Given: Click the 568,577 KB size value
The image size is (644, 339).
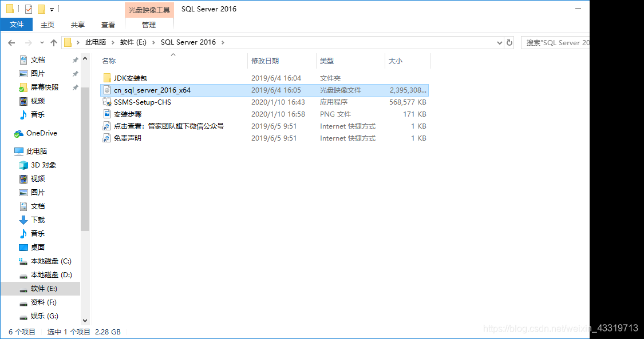Looking at the screenshot, I should point(408,102).
